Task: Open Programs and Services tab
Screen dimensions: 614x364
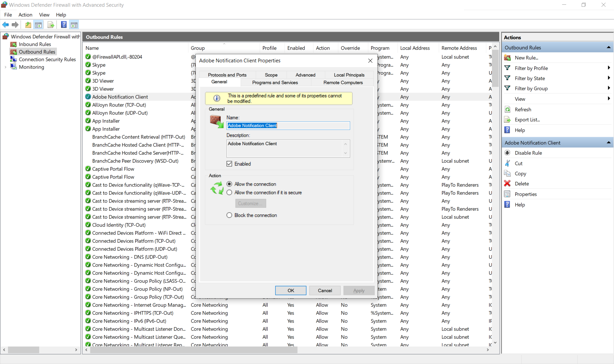Action: tap(275, 83)
